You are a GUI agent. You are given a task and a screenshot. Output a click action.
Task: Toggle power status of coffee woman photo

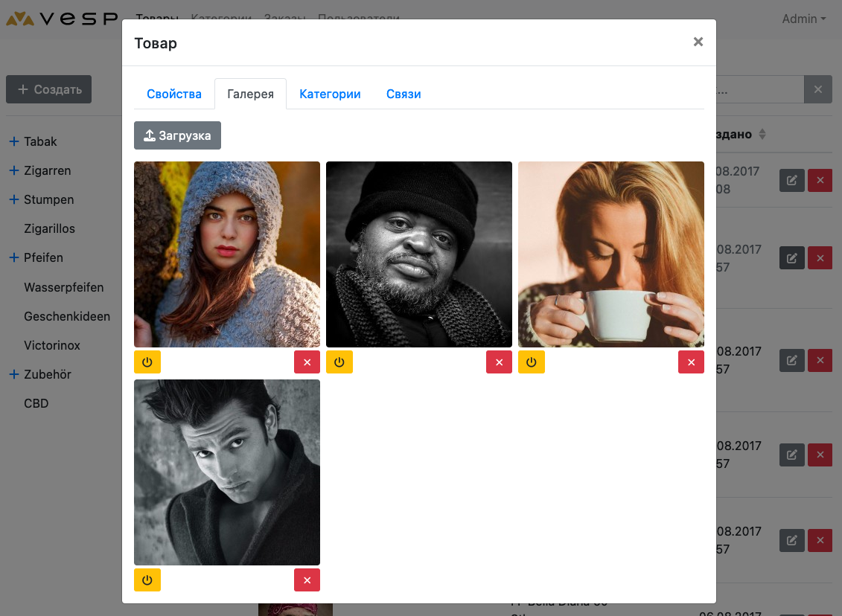click(x=532, y=362)
